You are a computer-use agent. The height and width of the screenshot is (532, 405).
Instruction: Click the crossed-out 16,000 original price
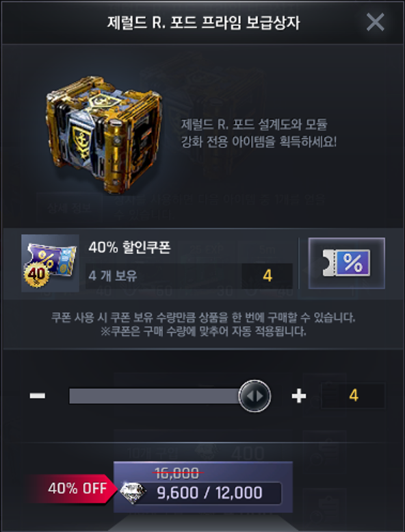pyautogui.click(x=177, y=473)
